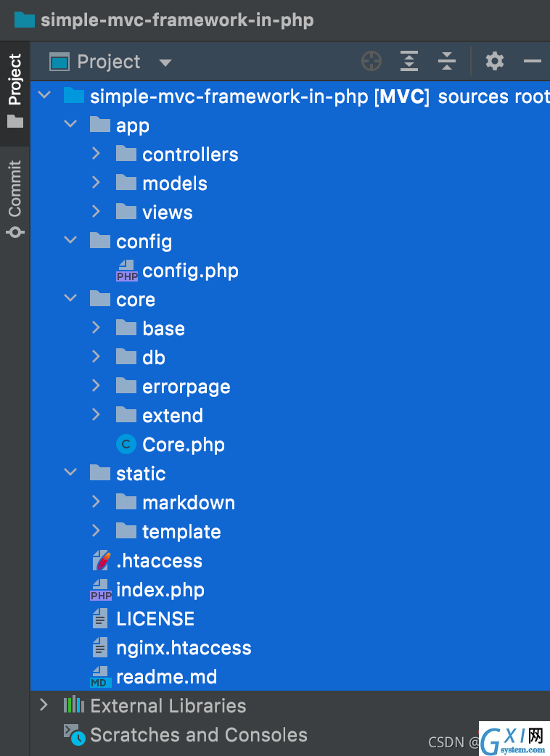
Task: Click the app folder icon
Action: (x=100, y=124)
